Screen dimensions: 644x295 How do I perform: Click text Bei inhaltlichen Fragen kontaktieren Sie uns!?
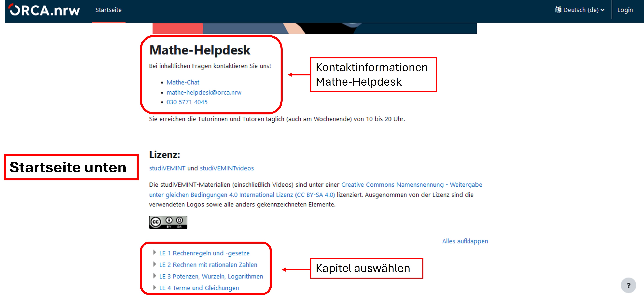(x=210, y=66)
